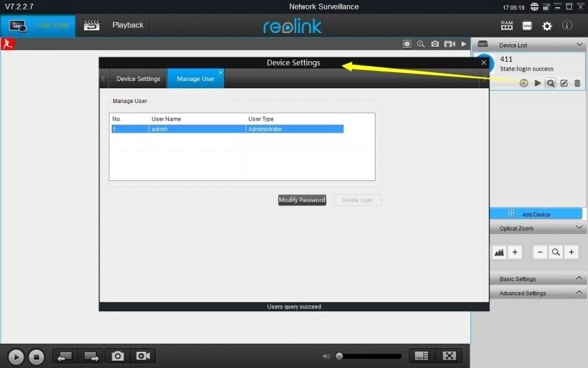Viewport: 588px width, 368px height.
Task: Toggle motion detection running-man icon
Action: click(x=8, y=44)
